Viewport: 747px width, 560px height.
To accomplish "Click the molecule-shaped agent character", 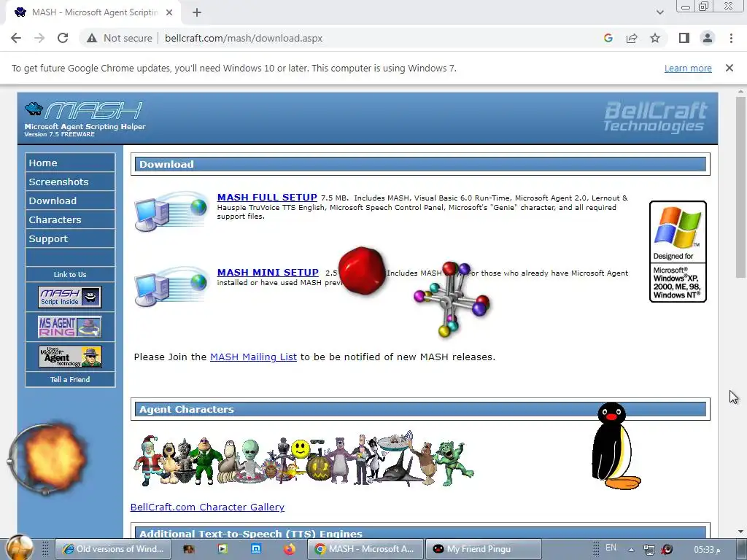I will click(x=451, y=298).
